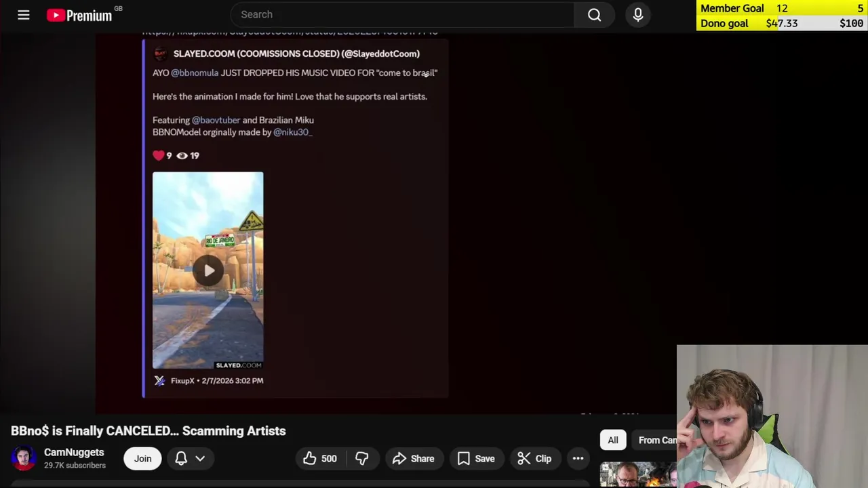Click the streamer webcam overlay
The height and width of the screenshot is (488, 868).
772,417
